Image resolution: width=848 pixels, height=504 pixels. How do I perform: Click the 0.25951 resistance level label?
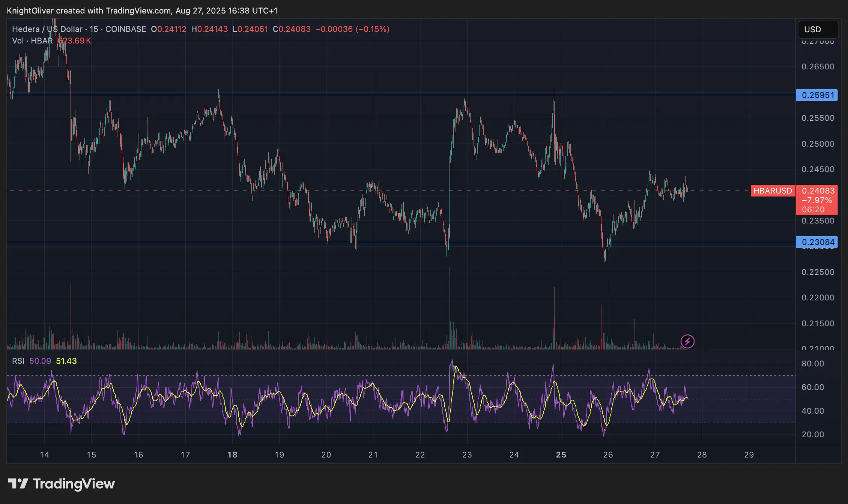pyautogui.click(x=817, y=95)
